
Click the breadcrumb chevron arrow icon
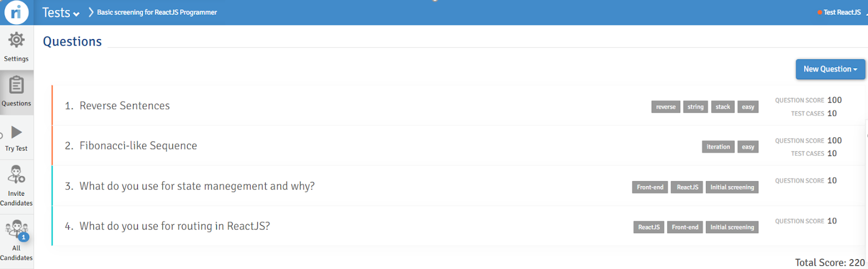point(91,12)
